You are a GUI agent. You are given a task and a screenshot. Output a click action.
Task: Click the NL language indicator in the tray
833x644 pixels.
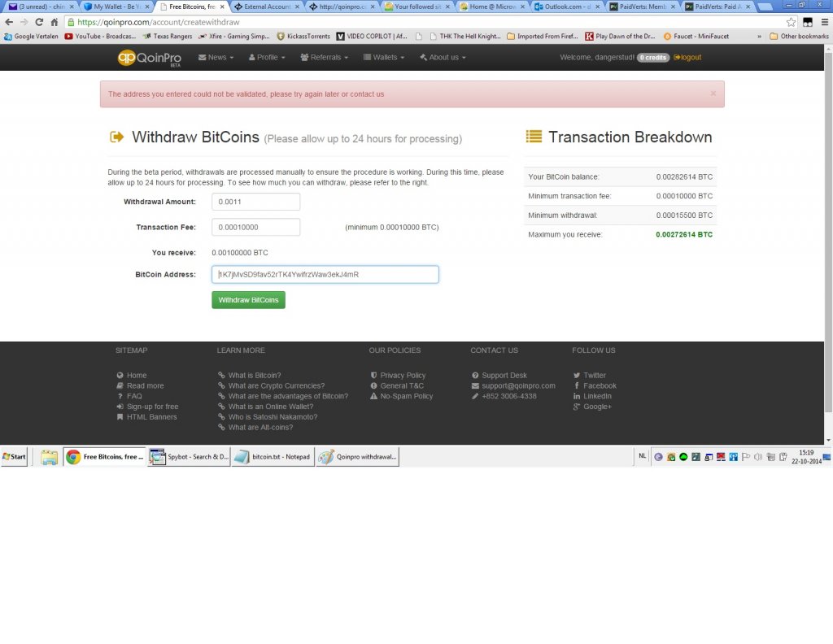643,456
